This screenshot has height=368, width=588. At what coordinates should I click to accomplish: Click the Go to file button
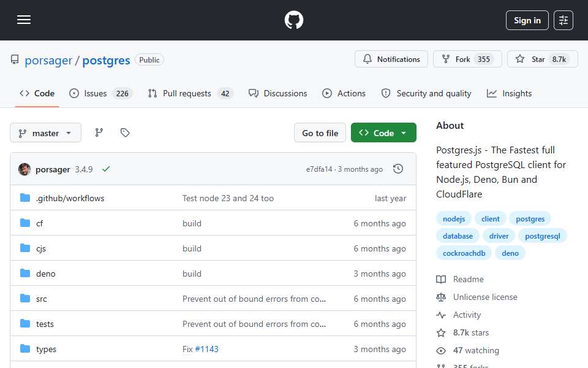point(320,133)
